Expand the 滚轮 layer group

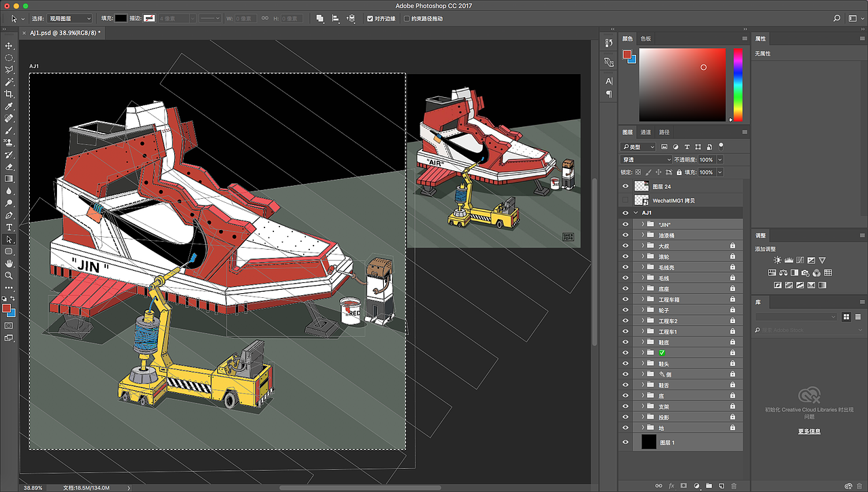click(643, 257)
